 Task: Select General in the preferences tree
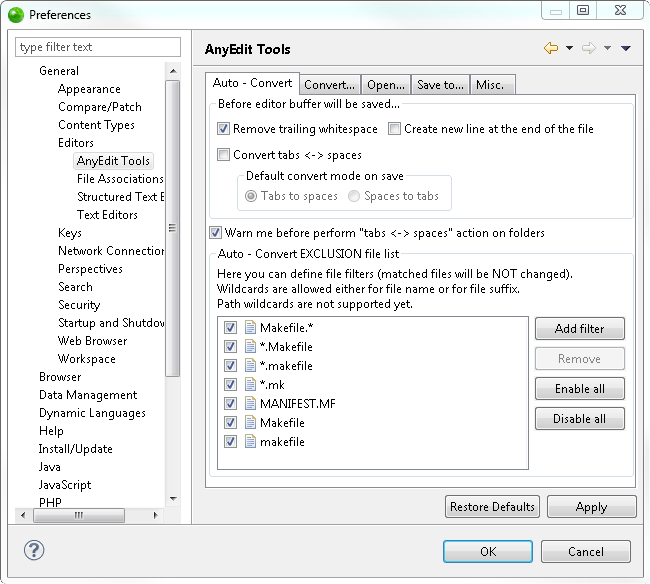(x=59, y=71)
